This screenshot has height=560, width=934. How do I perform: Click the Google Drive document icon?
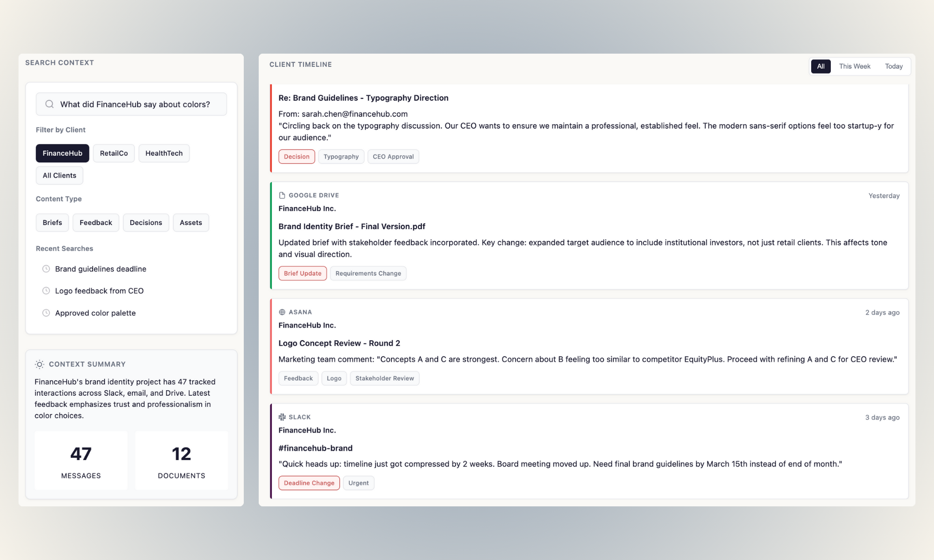click(281, 195)
